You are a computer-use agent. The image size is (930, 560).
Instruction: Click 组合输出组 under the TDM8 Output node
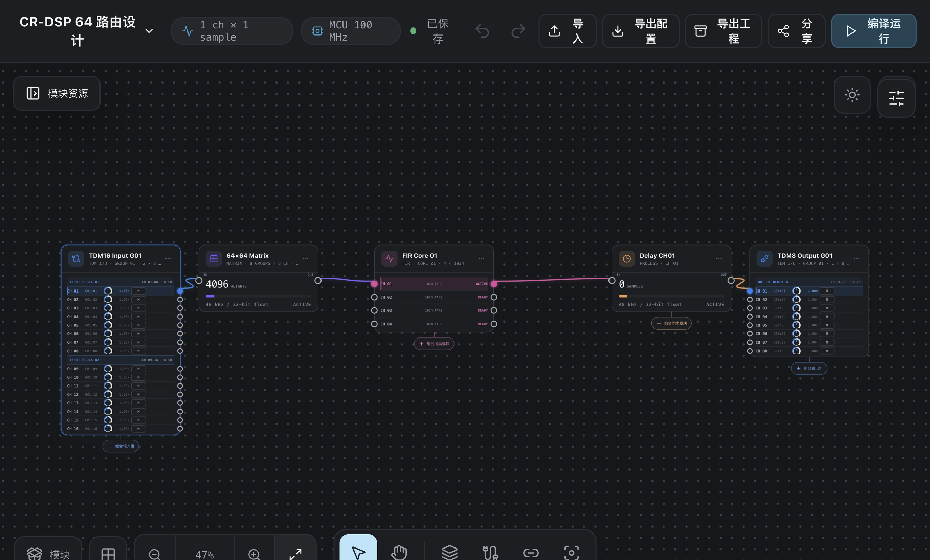pyautogui.click(x=809, y=369)
